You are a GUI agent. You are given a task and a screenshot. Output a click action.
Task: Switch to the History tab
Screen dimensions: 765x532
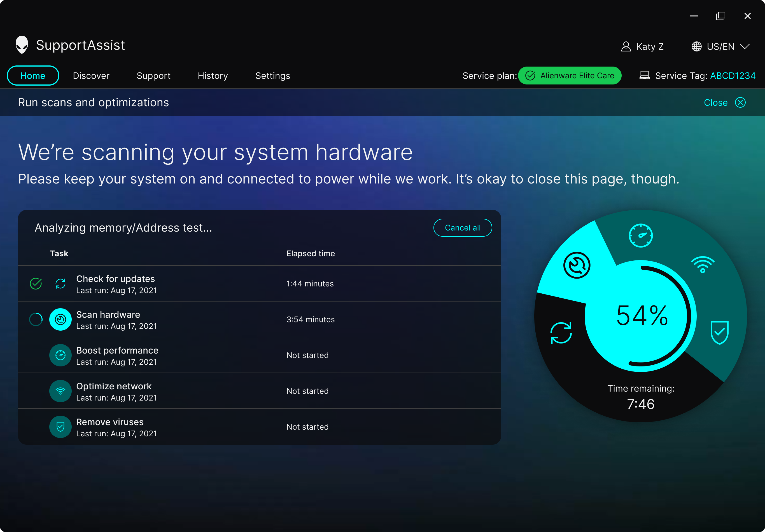pyautogui.click(x=213, y=76)
